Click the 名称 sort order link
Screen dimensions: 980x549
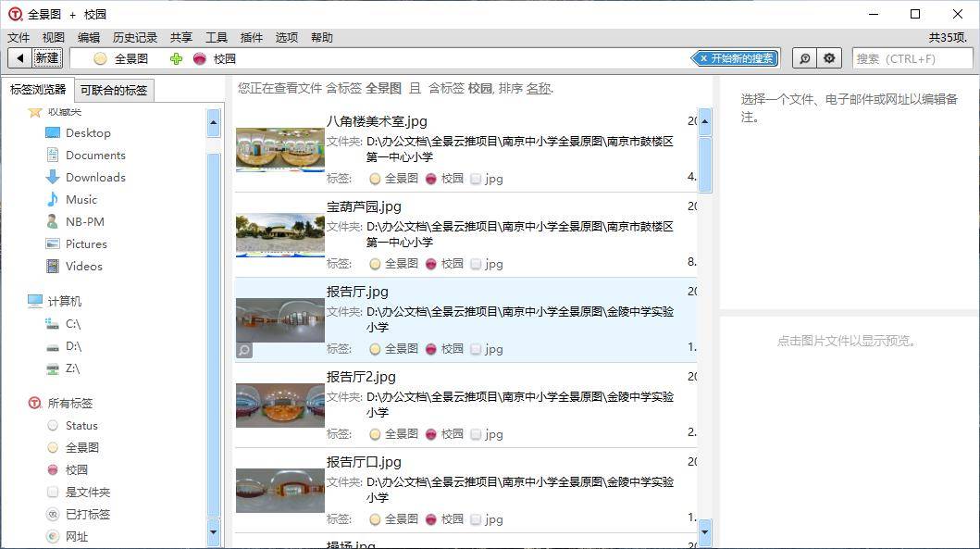pyautogui.click(x=539, y=89)
